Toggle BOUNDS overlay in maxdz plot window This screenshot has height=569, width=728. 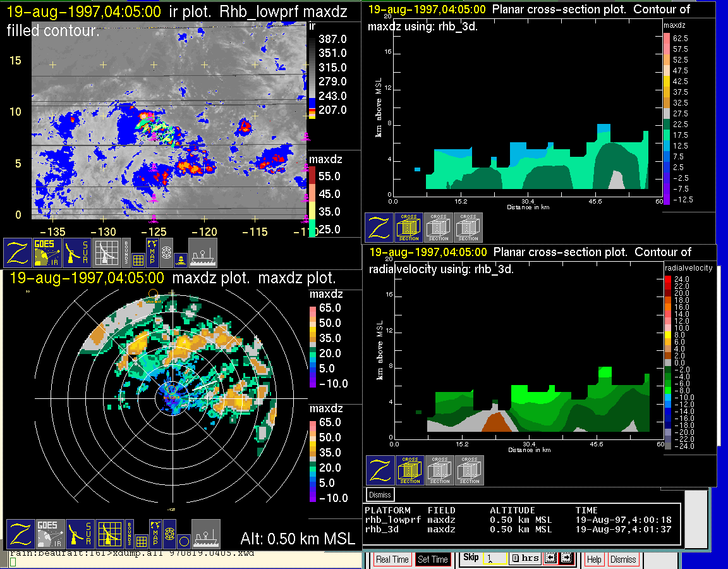point(130,534)
